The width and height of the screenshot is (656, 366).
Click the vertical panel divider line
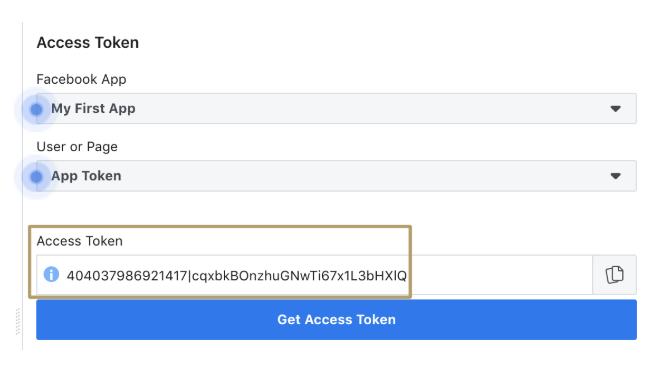(23, 186)
